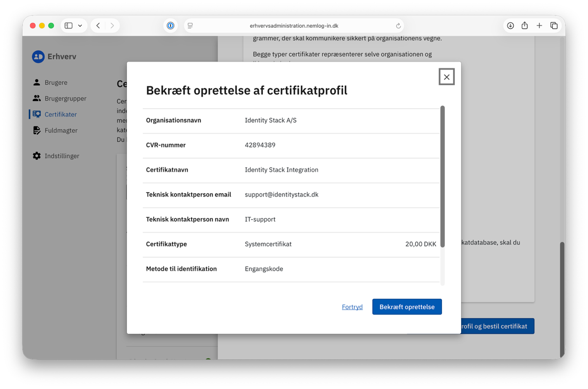
Task: Click the Teknisk kontaktperson email label
Action: tap(189, 194)
